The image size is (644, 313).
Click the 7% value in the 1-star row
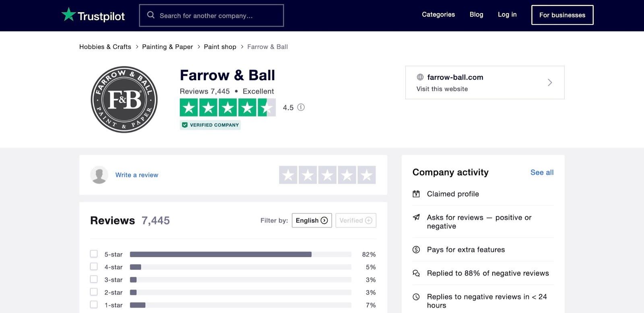click(x=371, y=305)
